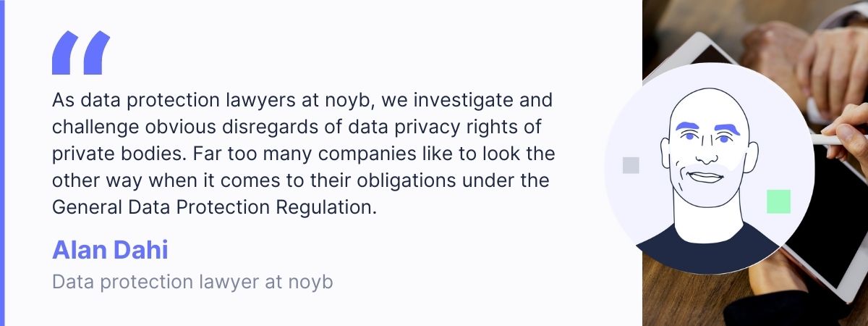Click the text 'General Data Protection Regulation.'
Screen dimensions: 868x326
(215, 206)
